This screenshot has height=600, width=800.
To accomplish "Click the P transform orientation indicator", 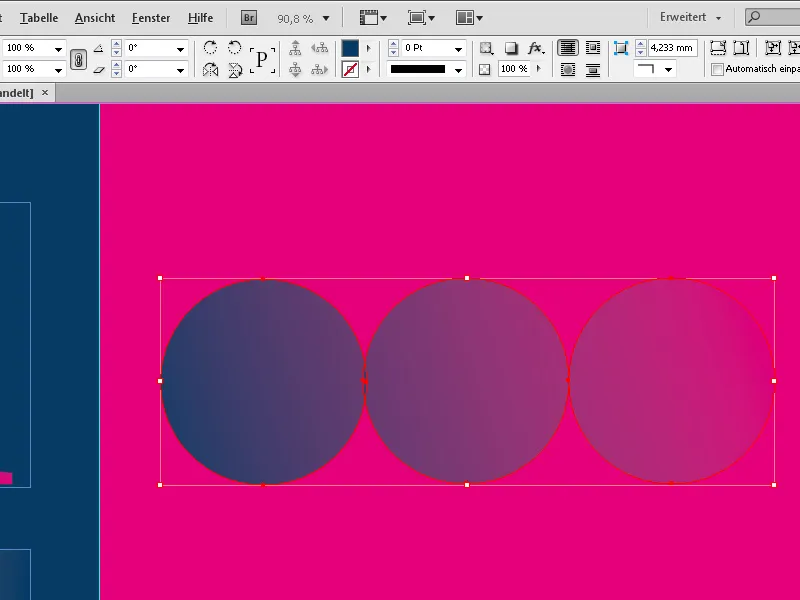I will tap(262, 60).
